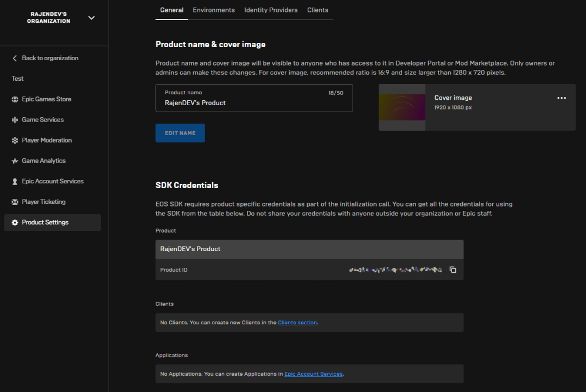Click the back arrow beside Back to organization
586x392 pixels.
coord(15,58)
